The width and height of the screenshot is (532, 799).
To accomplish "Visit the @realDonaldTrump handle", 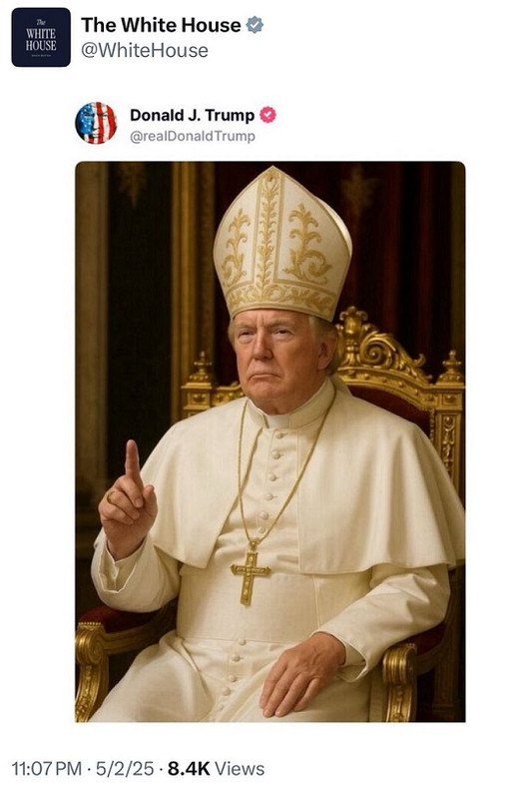I will (x=193, y=136).
